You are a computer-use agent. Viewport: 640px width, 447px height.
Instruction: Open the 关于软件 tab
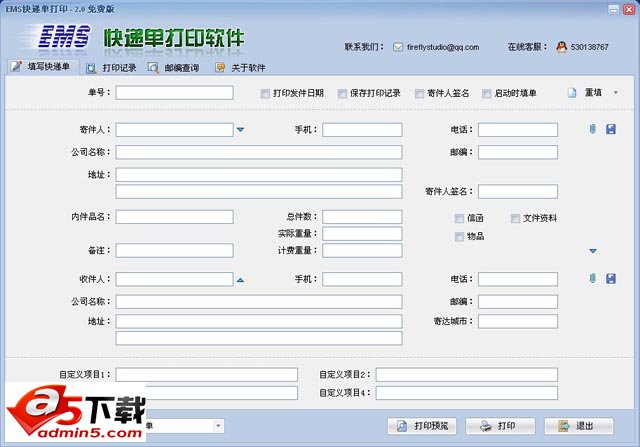240,68
